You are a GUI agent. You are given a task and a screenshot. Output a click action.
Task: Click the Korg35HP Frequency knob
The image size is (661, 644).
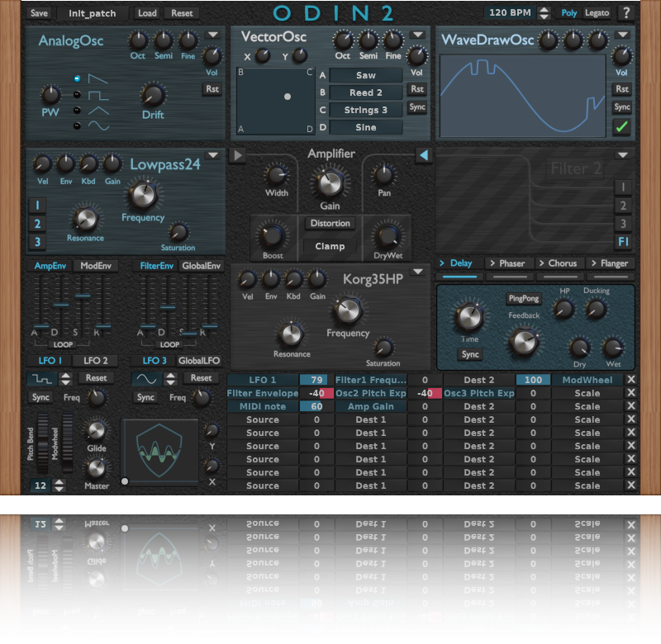click(348, 311)
